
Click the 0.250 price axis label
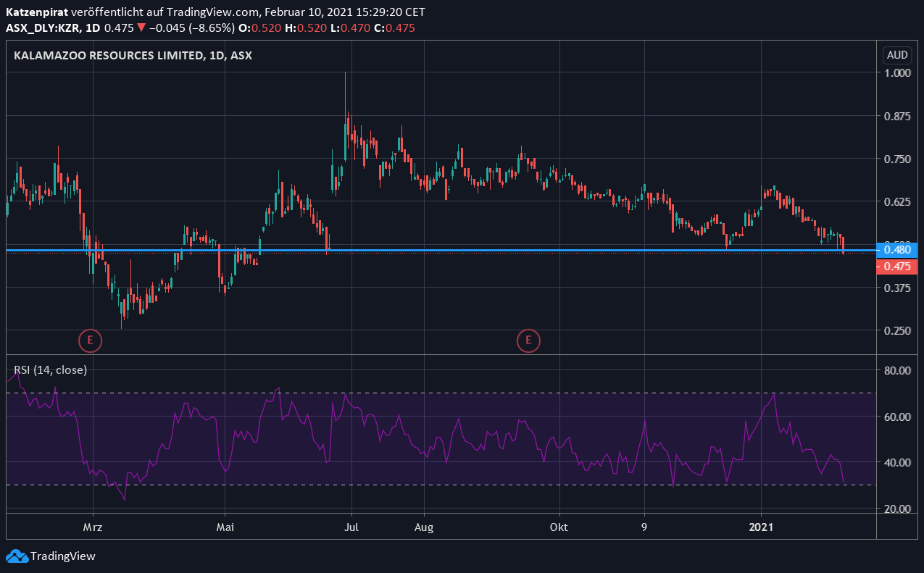coord(896,330)
